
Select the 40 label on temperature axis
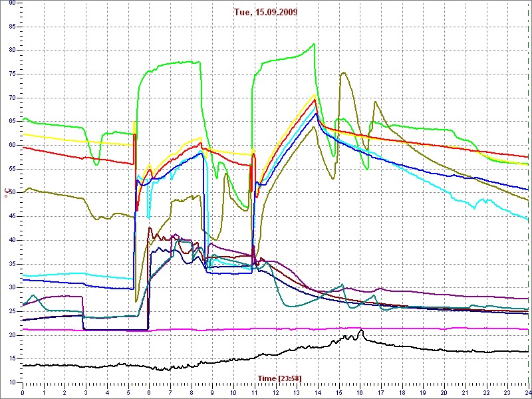(11, 240)
